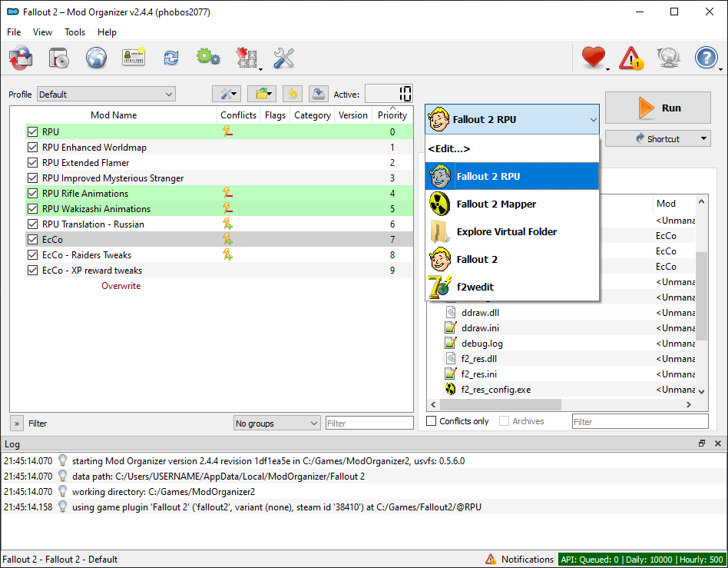Click the Refresh toolbar icon
The height and width of the screenshot is (568, 728).
coord(170,58)
